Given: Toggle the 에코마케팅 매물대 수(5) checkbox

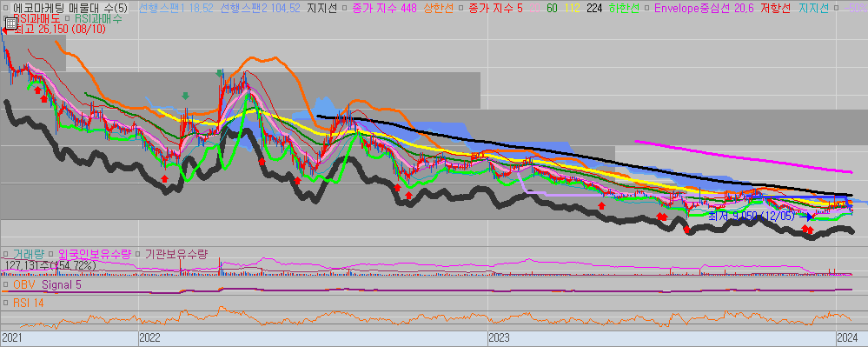Looking at the screenshot, I should tap(6, 9).
